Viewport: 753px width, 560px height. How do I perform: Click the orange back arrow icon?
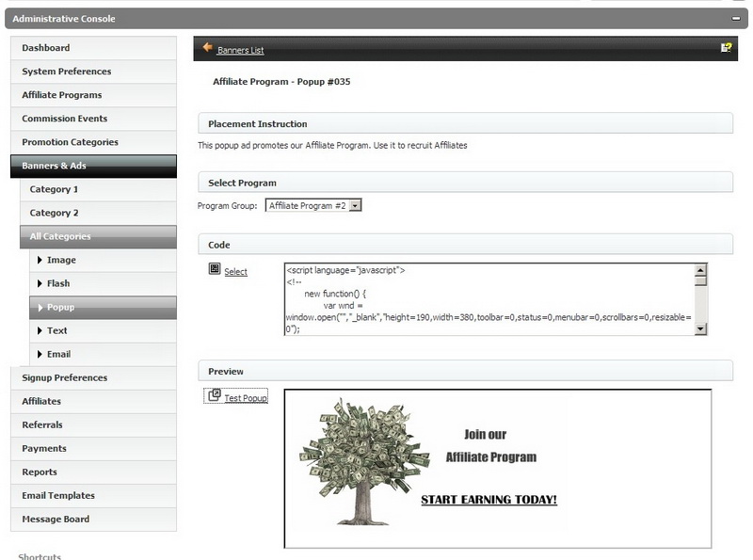[207, 47]
